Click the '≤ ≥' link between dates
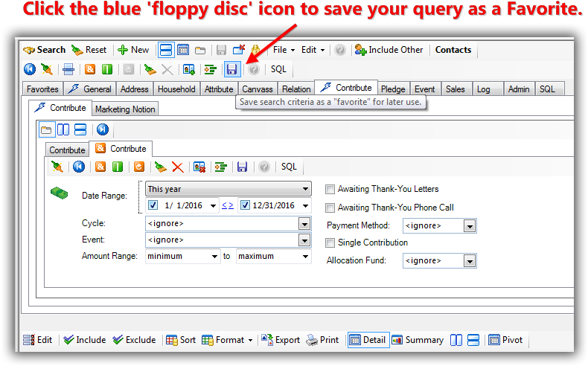 227,205
